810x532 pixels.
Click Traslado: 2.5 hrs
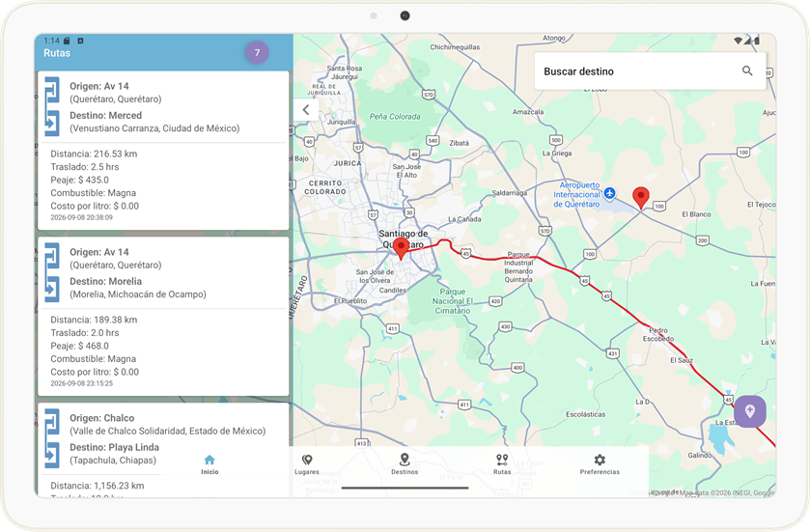[85, 167]
